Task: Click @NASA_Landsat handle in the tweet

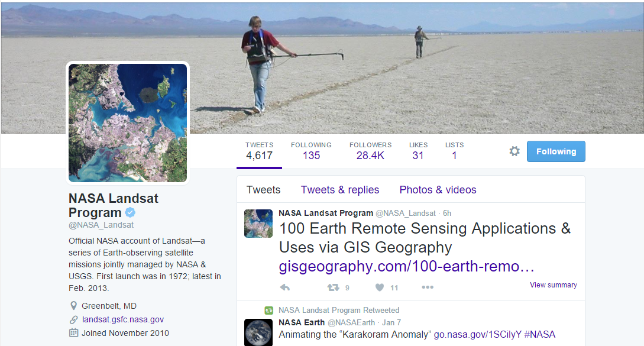Action: [x=406, y=214]
